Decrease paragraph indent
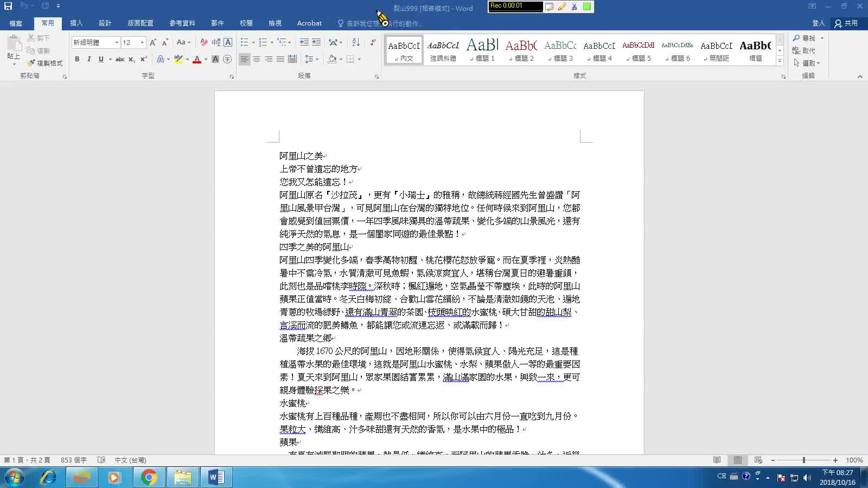This screenshot has height=488, width=868. [304, 42]
